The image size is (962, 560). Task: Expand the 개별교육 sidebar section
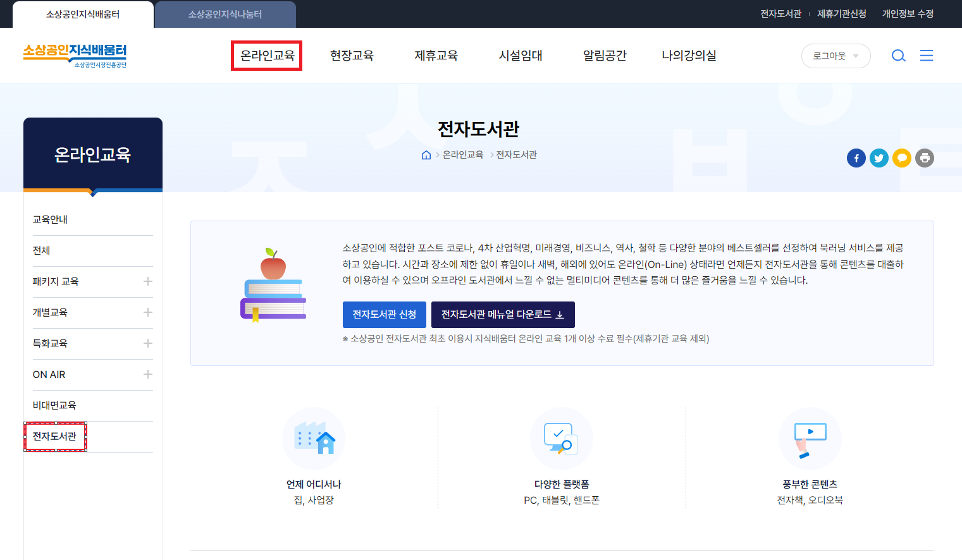tap(147, 312)
